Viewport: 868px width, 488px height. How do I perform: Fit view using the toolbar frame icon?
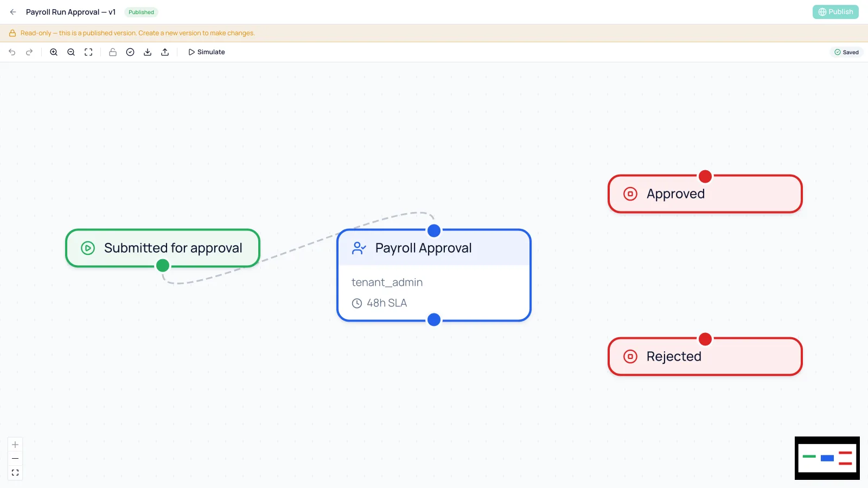coord(88,52)
